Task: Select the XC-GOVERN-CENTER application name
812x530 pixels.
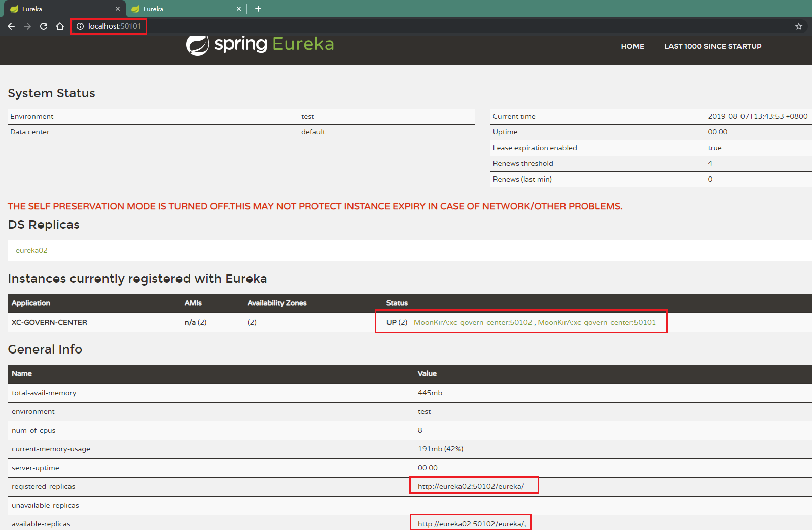Action: click(49, 322)
